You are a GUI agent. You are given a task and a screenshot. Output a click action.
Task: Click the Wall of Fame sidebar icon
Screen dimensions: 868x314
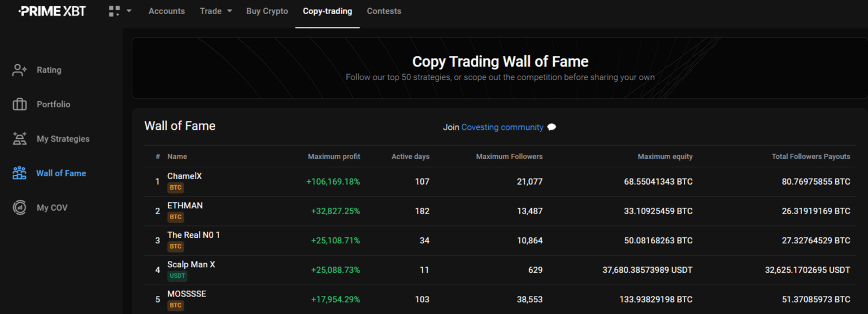point(20,173)
